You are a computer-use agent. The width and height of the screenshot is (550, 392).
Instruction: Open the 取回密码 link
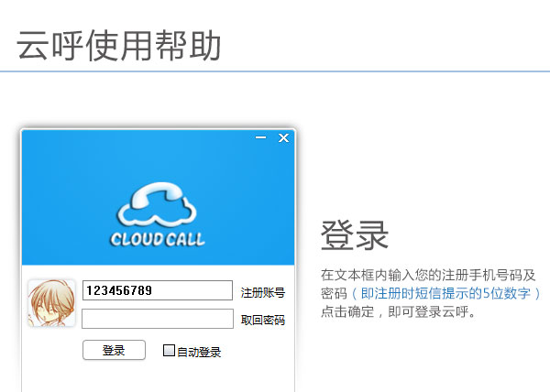(262, 321)
